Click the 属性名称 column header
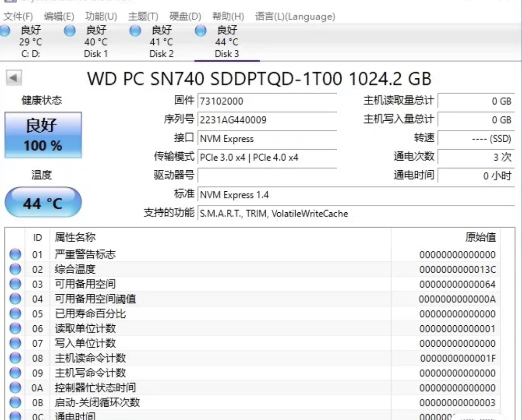Viewport: 522px width, 420px height. [220, 237]
